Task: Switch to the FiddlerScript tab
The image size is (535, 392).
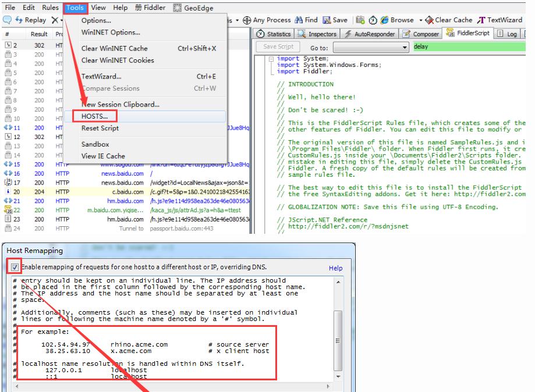Action: (468, 33)
